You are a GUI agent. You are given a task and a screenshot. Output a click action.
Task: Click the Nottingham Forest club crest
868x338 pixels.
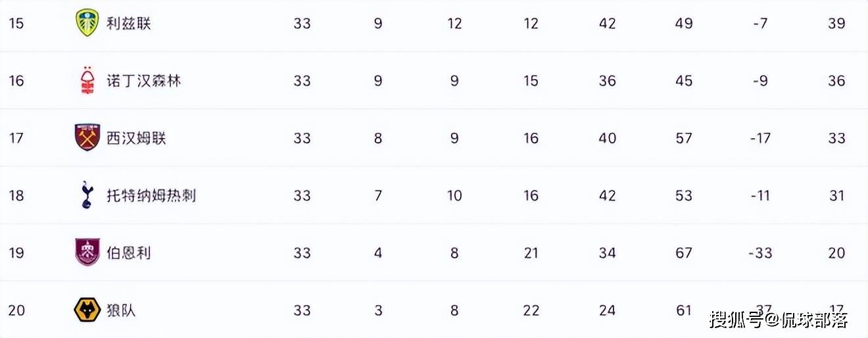click(87, 81)
